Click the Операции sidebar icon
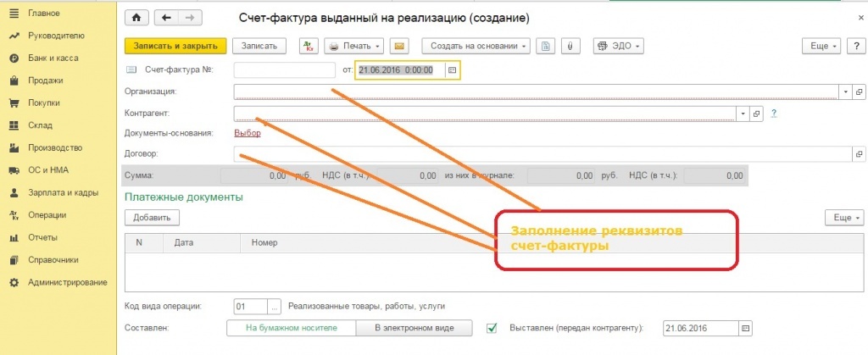This screenshot has height=355, width=868. point(15,215)
